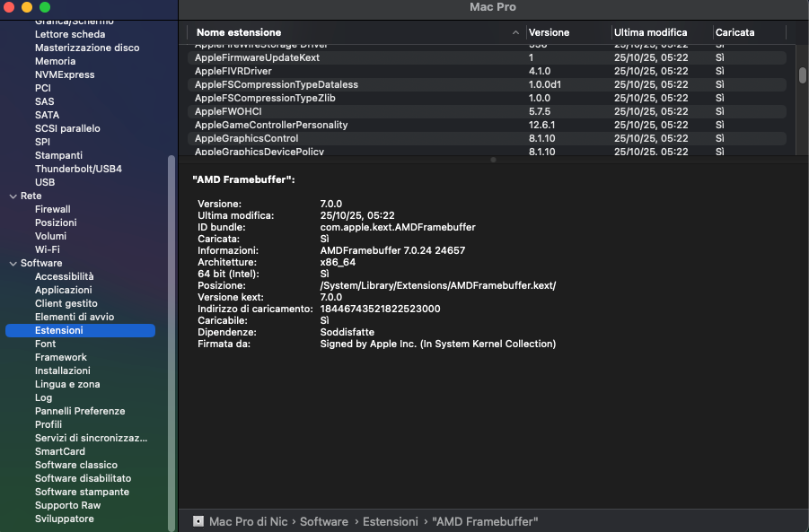Sort by the Caricata column header
The height and width of the screenshot is (532, 809).
734,32
